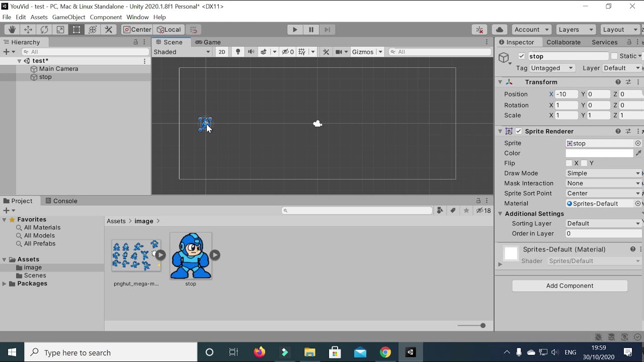The width and height of the screenshot is (644, 362).
Task: Collapse the Additional Settings section
Action: point(500,214)
